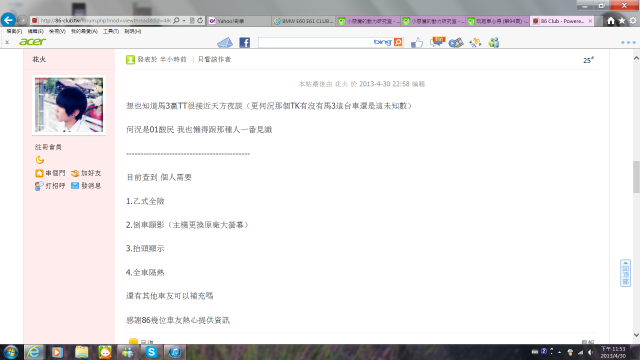Viewport: 640px width, 360px height.
Task: Click the Acer logo on toolbar
Action: [33, 42]
